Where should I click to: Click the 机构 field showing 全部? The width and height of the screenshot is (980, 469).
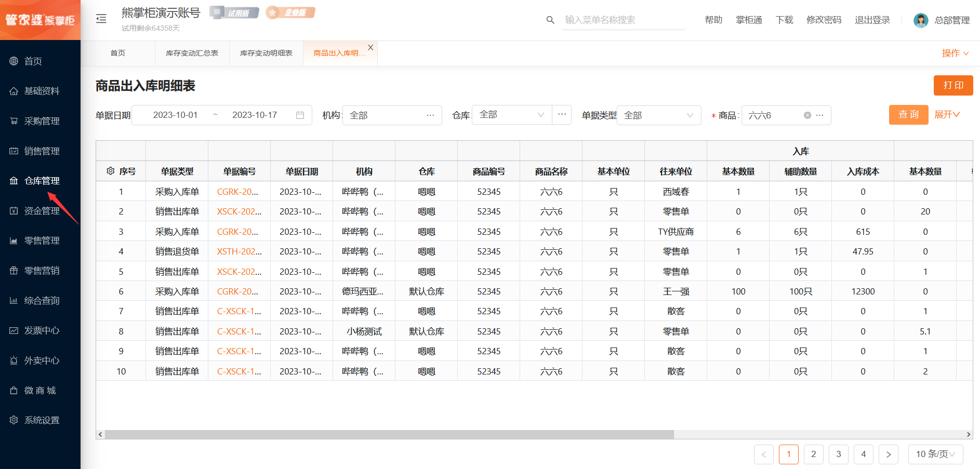(x=392, y=115)
